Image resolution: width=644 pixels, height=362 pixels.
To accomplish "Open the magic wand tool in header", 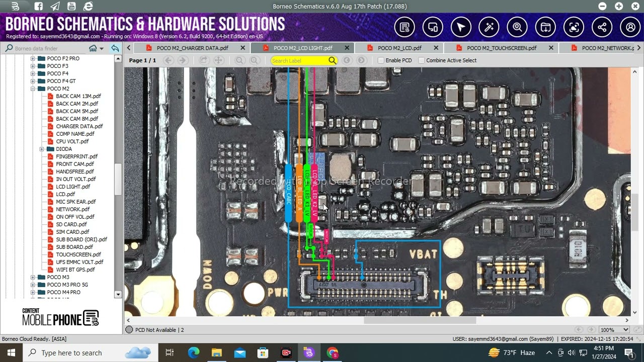I will click(489, 27).
